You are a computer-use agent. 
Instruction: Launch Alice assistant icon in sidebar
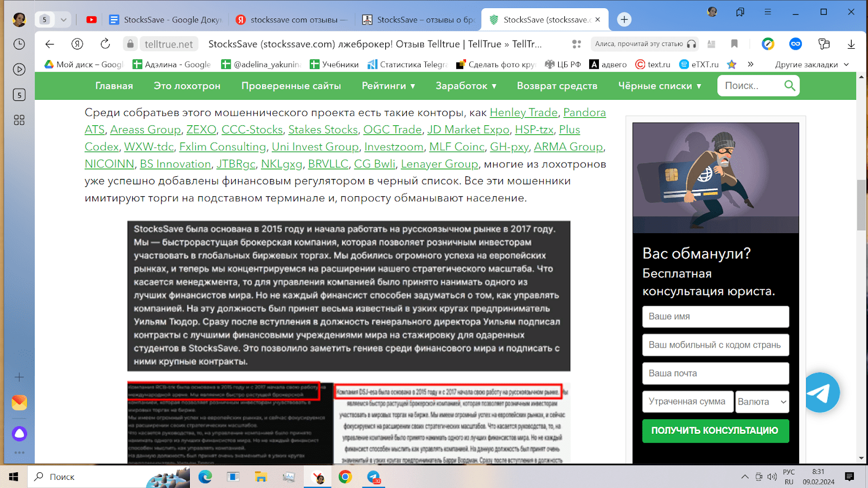(x=19, y=433)
